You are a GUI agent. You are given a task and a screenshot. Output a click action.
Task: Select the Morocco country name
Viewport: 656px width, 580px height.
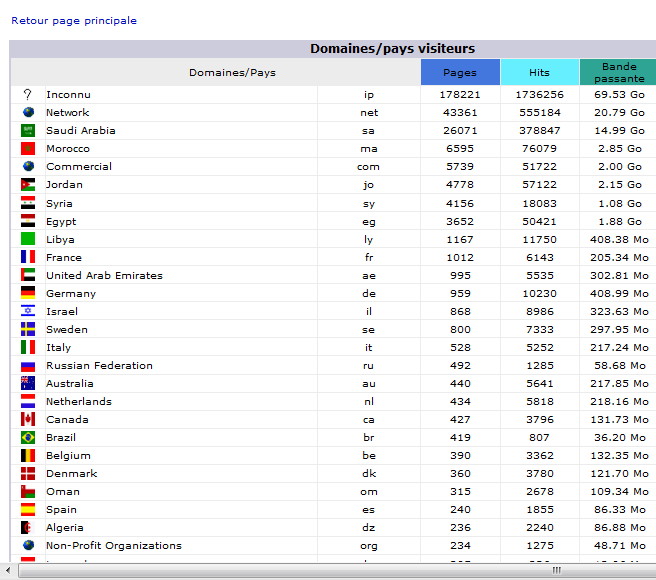(68, 149)
